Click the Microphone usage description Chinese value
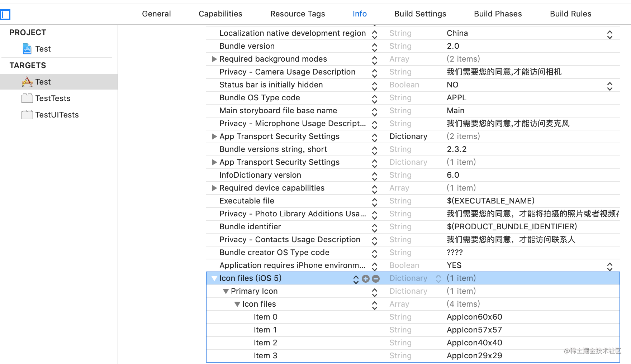The width and height of the screenshot is (631, 364). pyautogui.click(x=508, y=123)
